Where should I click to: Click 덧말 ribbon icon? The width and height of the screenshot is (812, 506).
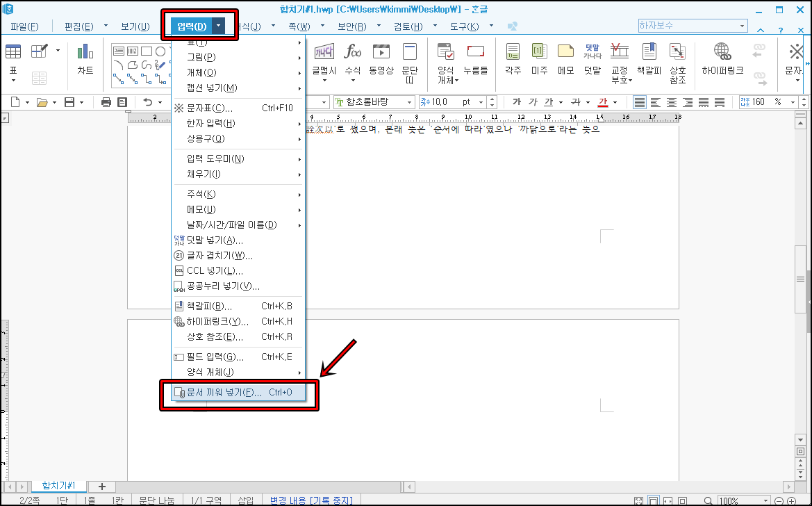[593, 59]
